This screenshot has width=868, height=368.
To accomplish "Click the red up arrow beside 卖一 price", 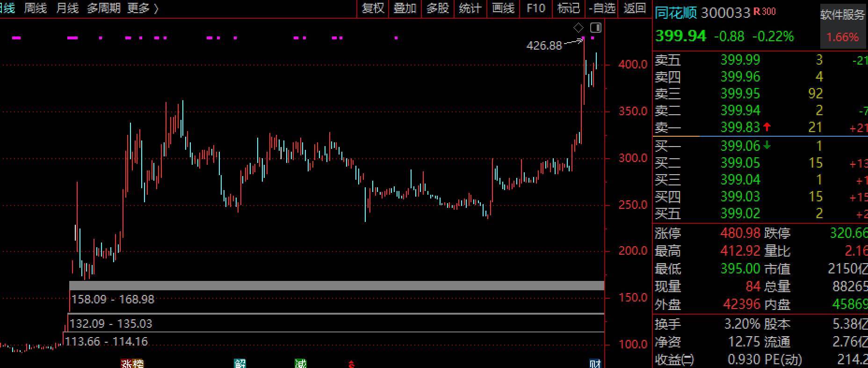I will pos(767,127).
